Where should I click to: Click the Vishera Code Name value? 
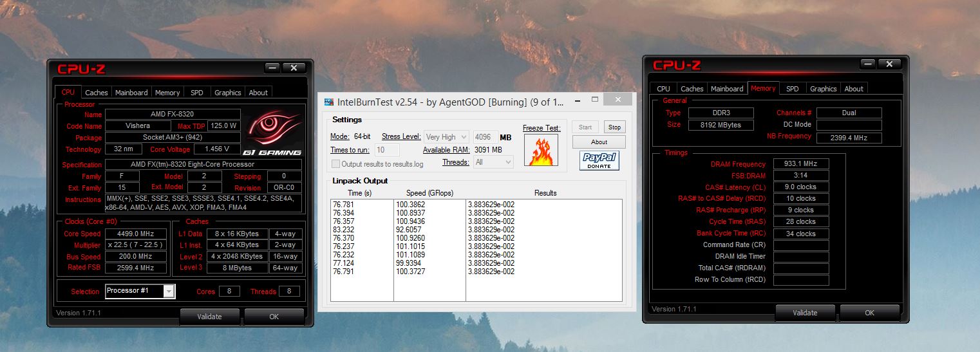click(139, 125)
